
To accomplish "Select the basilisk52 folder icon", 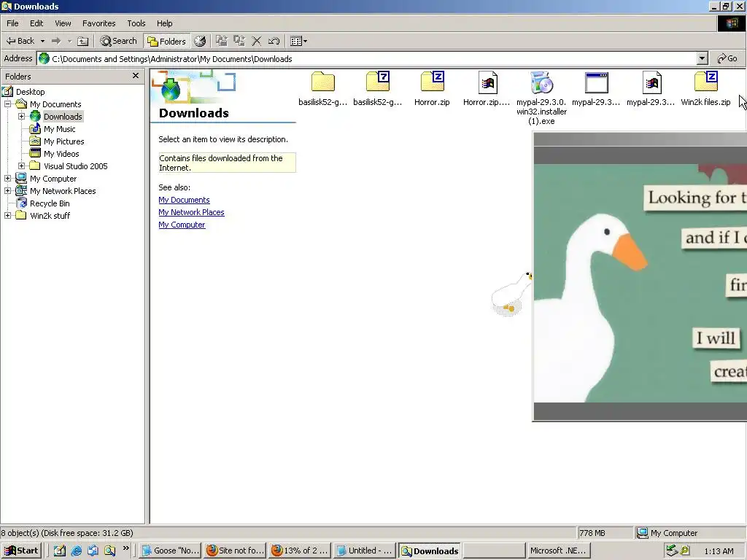I will (323, 82).
